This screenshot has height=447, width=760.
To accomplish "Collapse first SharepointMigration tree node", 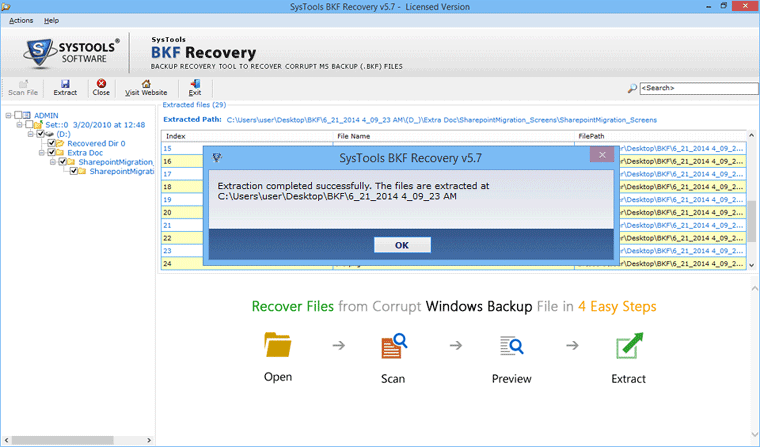I will click(x=53, y=162).
